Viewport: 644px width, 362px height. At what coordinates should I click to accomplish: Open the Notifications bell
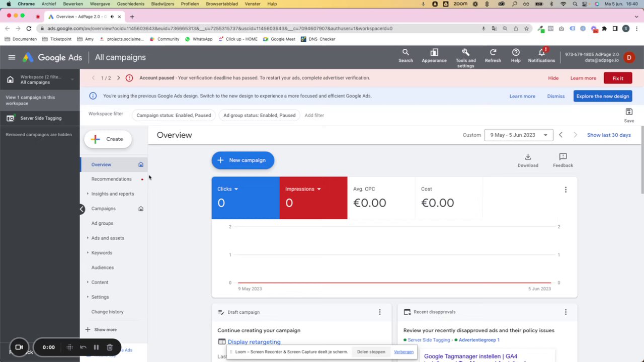pos(542,56)
